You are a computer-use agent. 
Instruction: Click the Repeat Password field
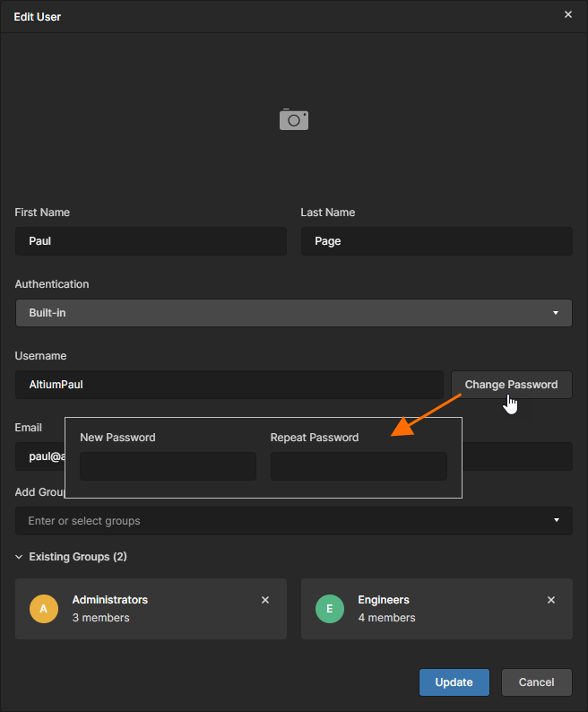359,466
